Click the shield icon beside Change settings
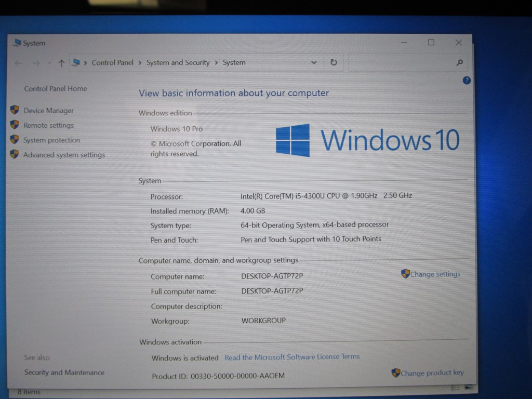 coord(405,273)
